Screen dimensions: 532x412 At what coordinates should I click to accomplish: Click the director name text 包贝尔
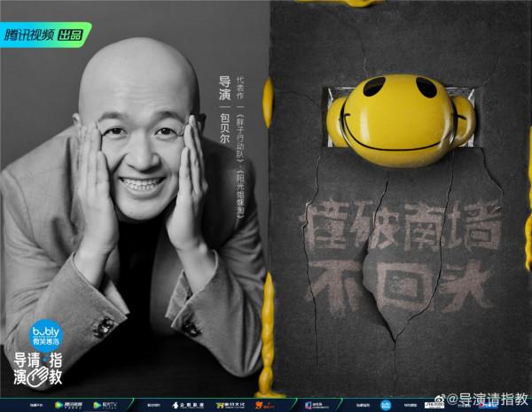coord(224,128)
